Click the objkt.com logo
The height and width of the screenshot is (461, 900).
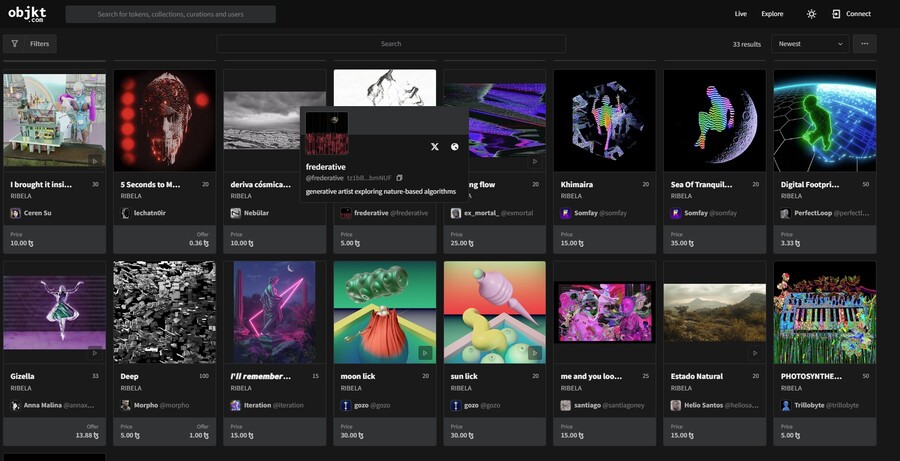pos(27,14)
